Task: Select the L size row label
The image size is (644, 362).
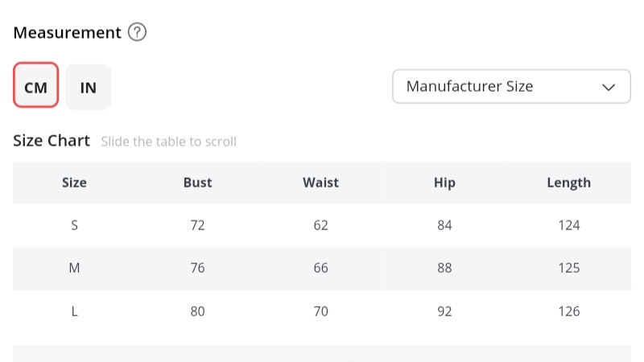Action: coord(74,311)
